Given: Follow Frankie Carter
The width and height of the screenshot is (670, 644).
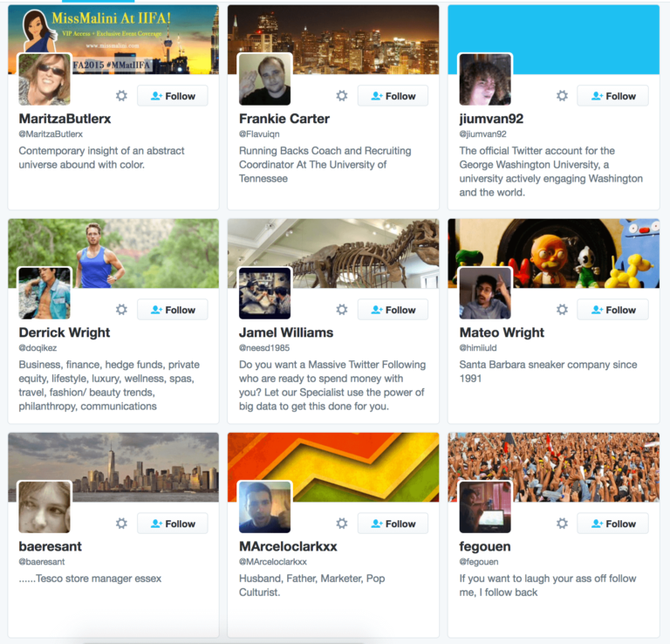Looking at the screenshot, I should 393,96.
